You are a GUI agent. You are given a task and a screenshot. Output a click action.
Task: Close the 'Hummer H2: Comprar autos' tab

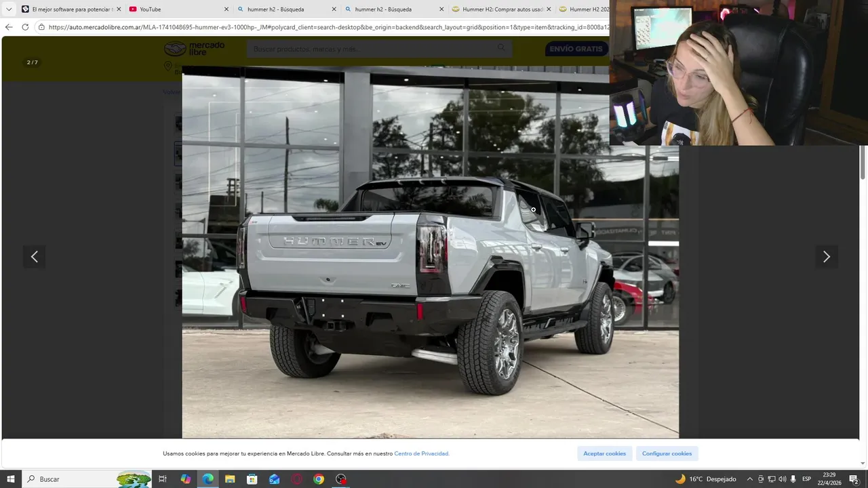(x=549, y=9)
